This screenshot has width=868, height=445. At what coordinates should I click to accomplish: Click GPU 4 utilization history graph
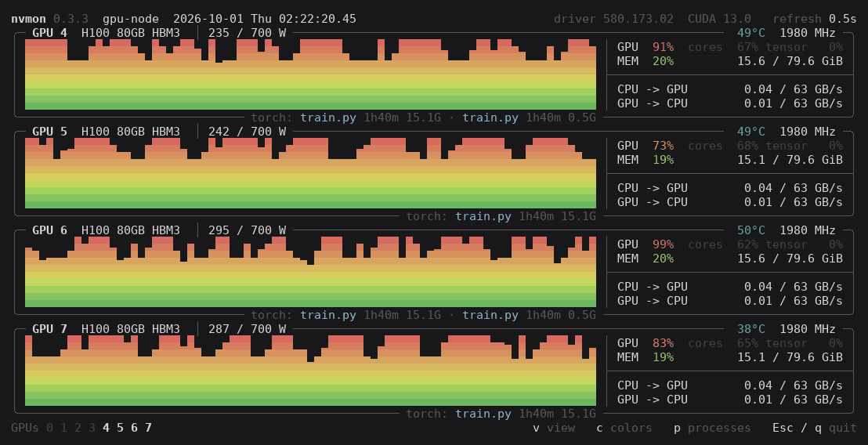click(310, 74)
